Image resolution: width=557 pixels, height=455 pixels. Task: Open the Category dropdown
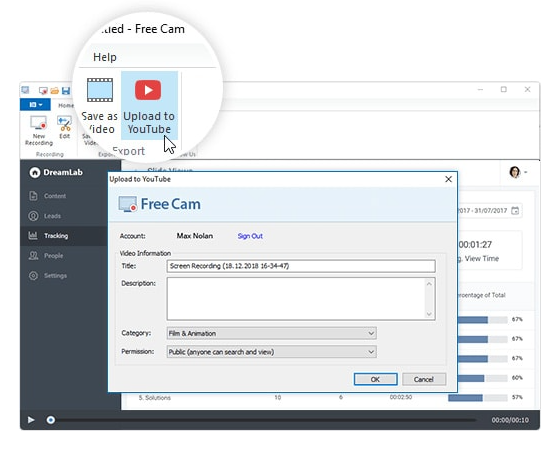tap(272, 333)
